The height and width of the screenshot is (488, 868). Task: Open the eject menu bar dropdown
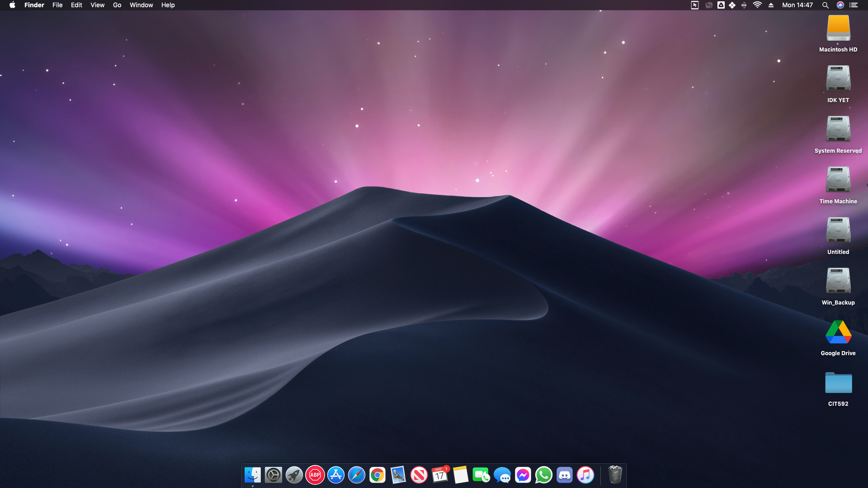tap(771, 5)
